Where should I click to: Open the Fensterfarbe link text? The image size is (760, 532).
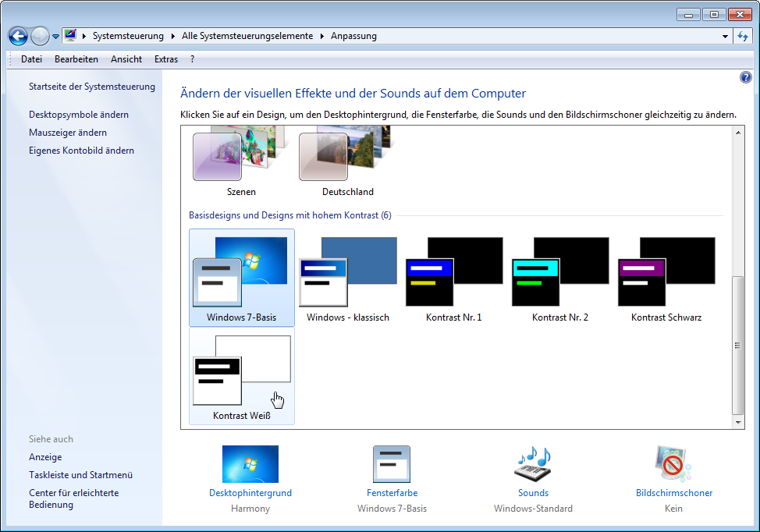click(392, 493)
